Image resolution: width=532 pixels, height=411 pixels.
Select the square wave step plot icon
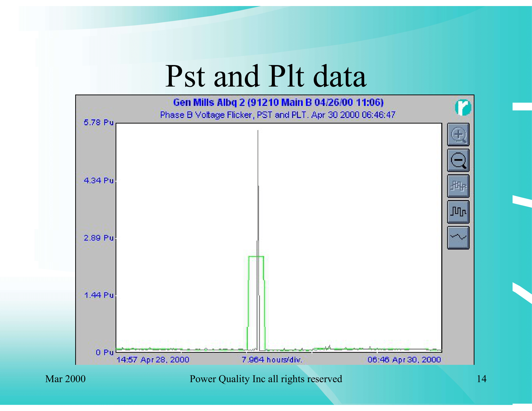[x=458, y=212]
